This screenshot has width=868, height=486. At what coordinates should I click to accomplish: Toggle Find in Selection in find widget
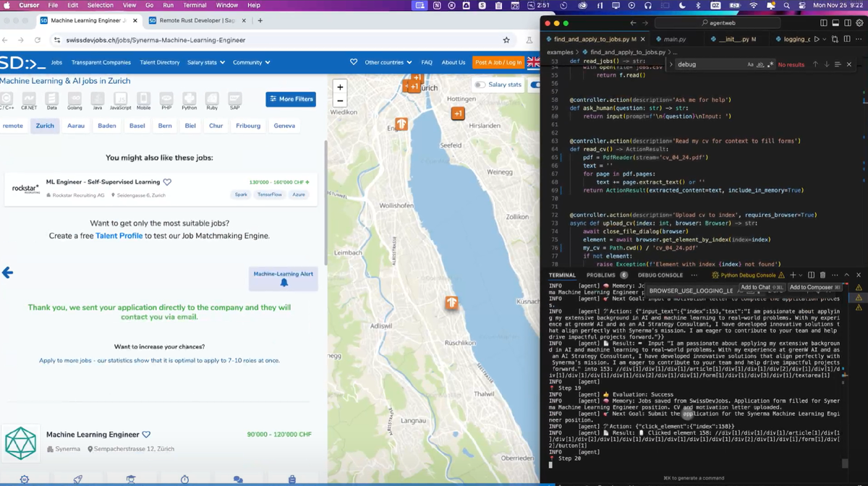click(x=838, y=64)
